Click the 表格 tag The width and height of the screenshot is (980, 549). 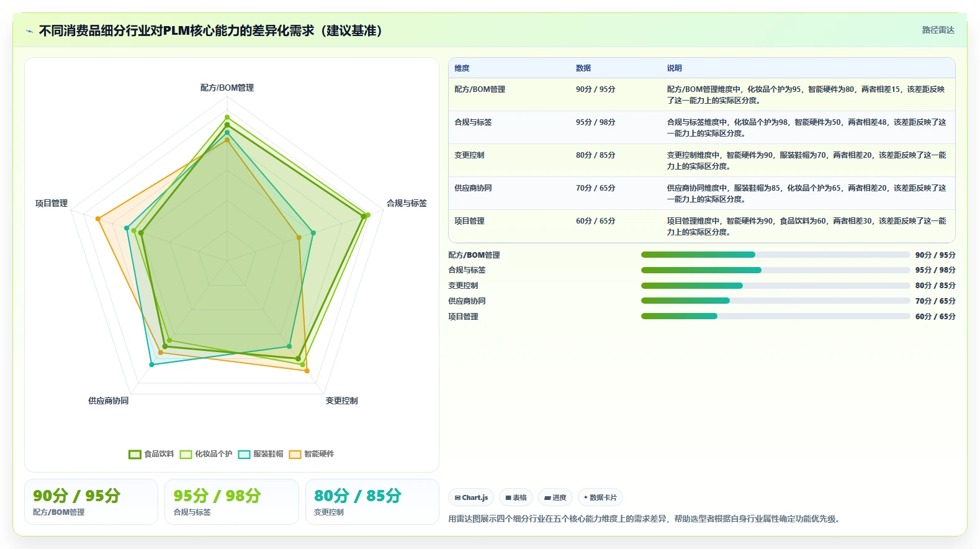pos(516,497)
